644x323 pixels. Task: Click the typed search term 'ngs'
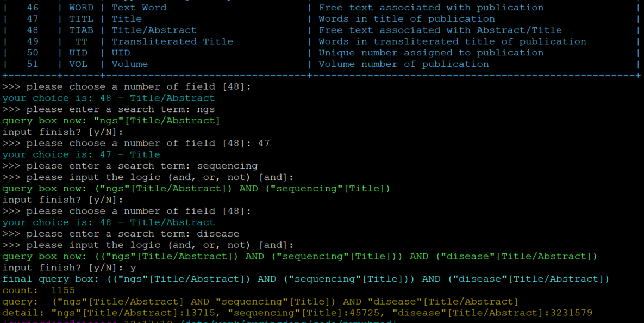pos(206,109)
